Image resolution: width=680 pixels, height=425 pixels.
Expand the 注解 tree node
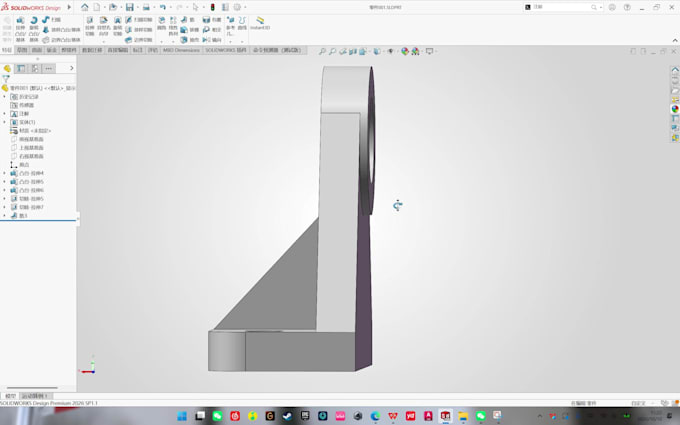click(4, 114)
